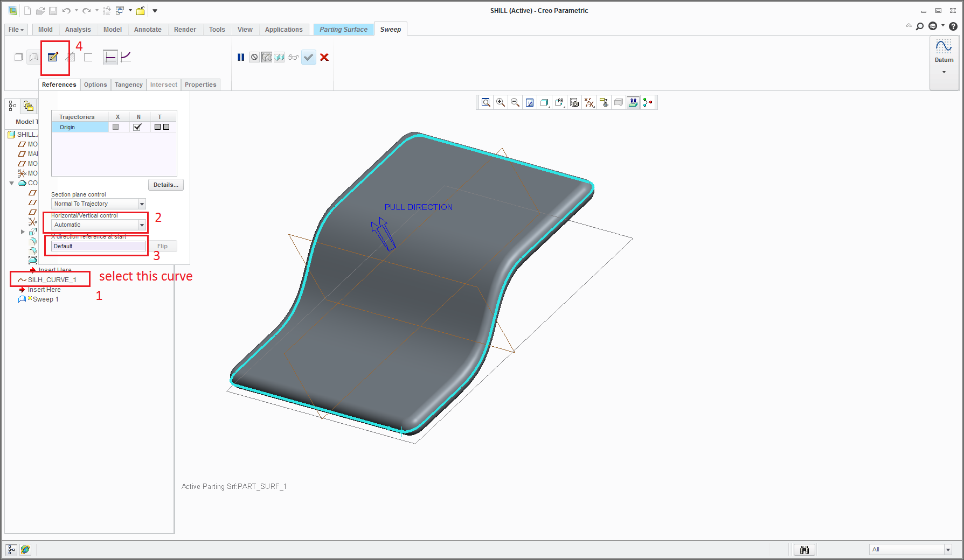964x560 pixels.
Task: Click the sketch section pencil icon
Action: coord(53,57)
